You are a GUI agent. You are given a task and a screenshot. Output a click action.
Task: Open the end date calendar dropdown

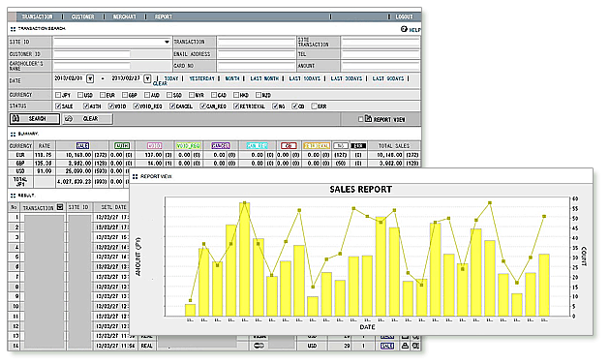(147, 78)
